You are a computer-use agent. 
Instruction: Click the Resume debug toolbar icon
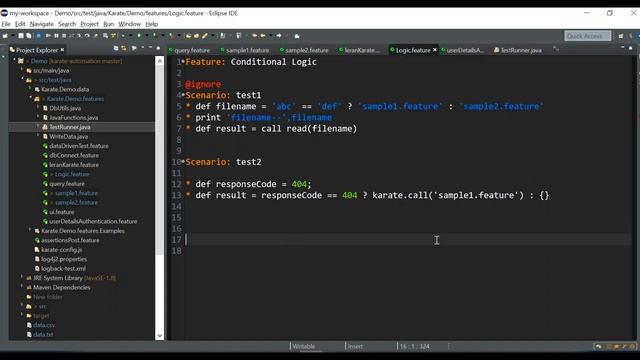[48, 36]
